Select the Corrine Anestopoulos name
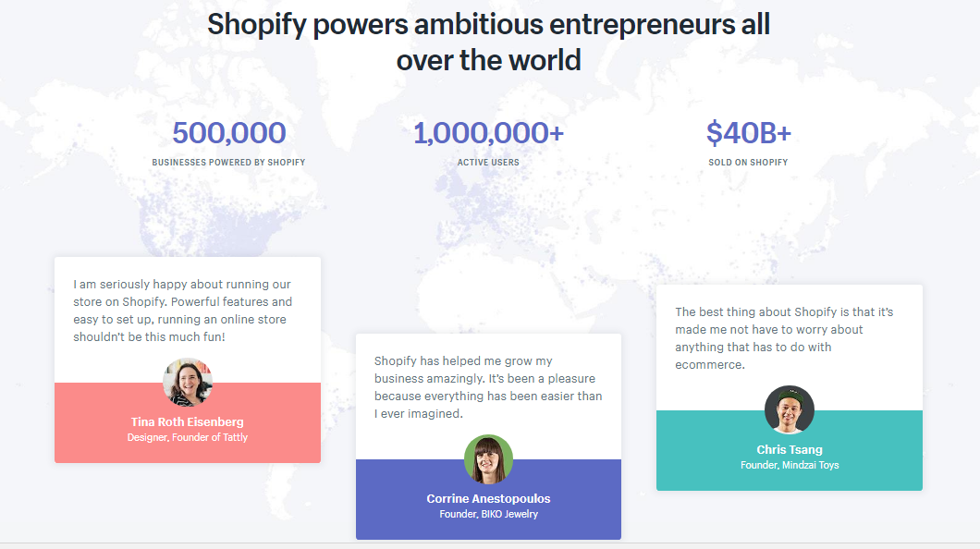This screenshot has width=980, height=549. 489,498
